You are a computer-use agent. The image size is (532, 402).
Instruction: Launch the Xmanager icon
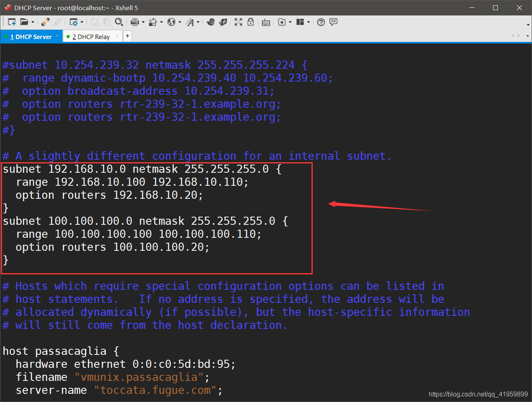click(223, 22)
